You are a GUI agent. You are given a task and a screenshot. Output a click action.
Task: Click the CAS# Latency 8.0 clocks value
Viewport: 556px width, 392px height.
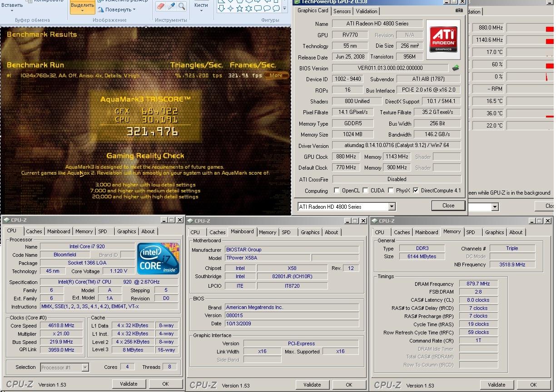(x=479, y=300)
